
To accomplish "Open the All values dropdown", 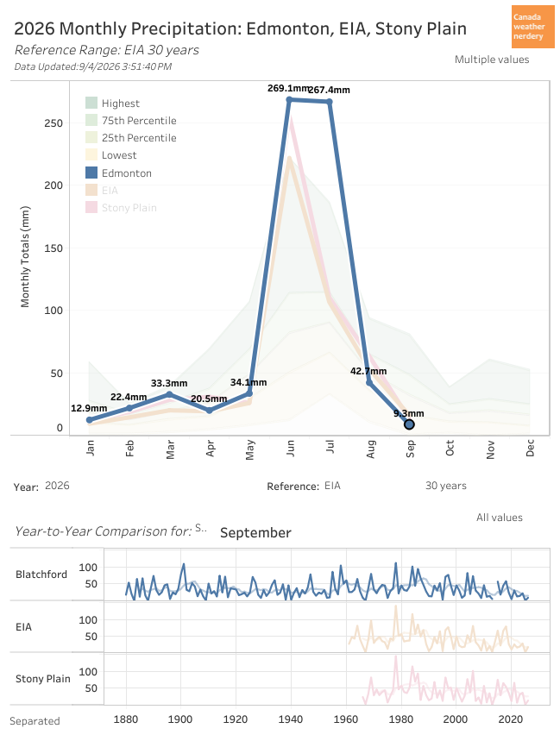I will 499,518.
